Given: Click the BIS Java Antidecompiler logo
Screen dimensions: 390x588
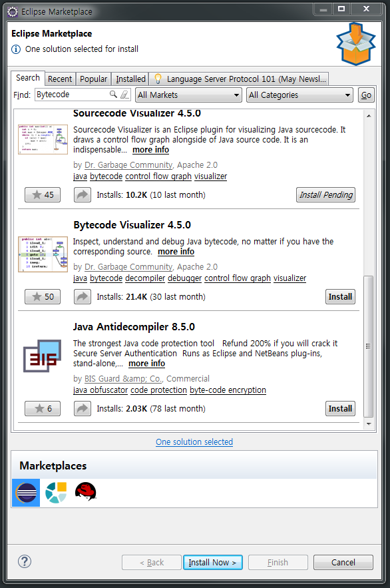Looking at the screenshot, I should pyautogui.click(x=42, y=356).
